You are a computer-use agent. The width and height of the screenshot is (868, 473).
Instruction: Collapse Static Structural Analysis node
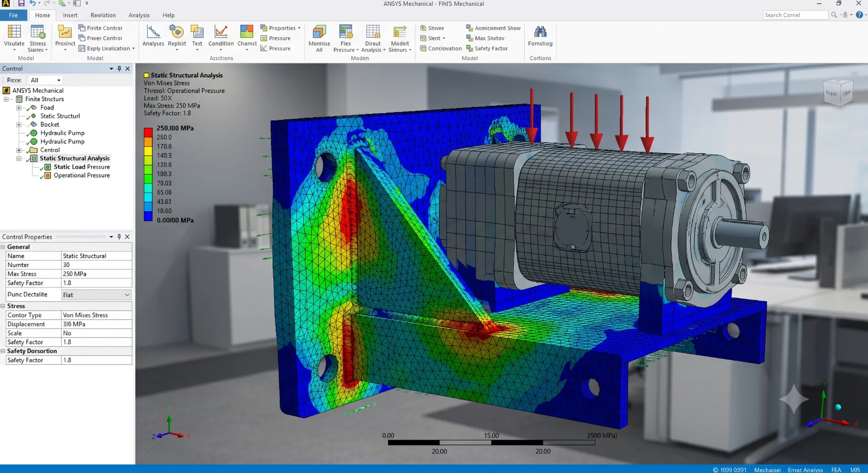tap(19, 158)
